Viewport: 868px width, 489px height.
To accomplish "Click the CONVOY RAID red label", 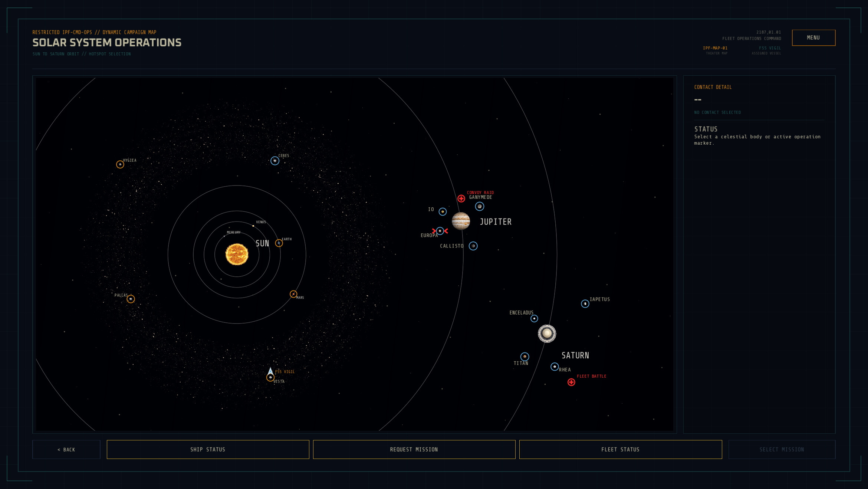I will pos(480,193).
